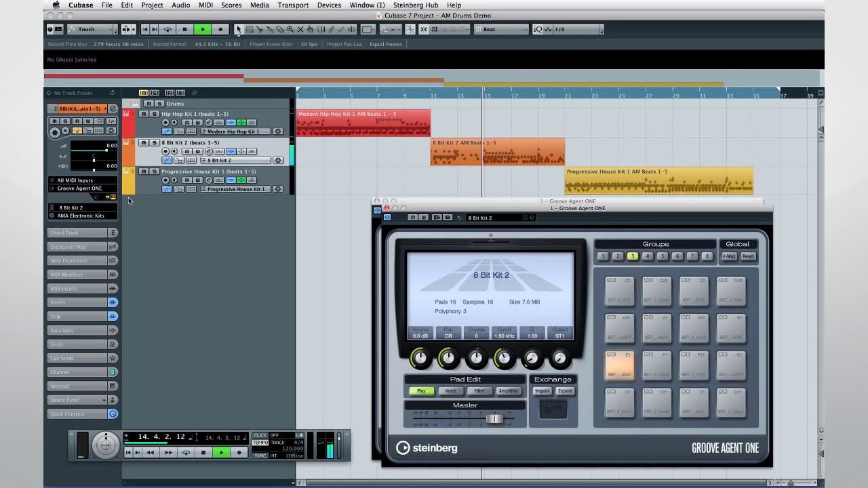Toggle Snap on/off button in toolbar
868x488 pixels.
coord(425,29)
